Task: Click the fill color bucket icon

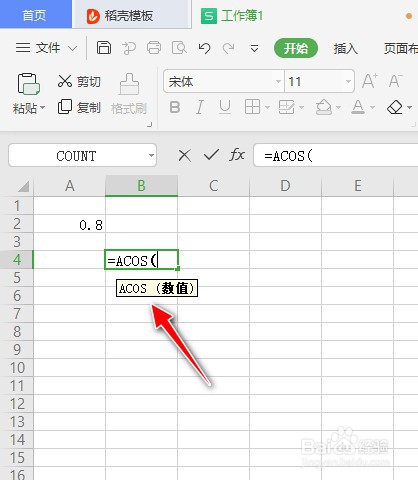Action: point(324,107)
